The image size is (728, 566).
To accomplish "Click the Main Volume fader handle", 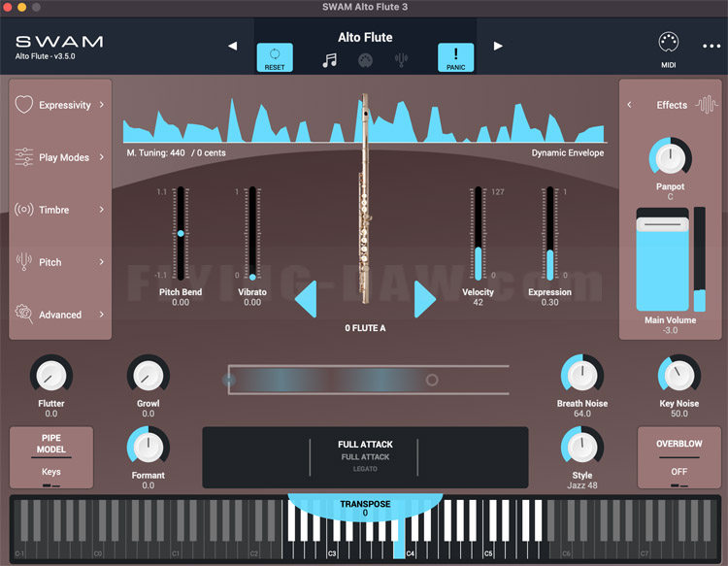I will 662,224.
